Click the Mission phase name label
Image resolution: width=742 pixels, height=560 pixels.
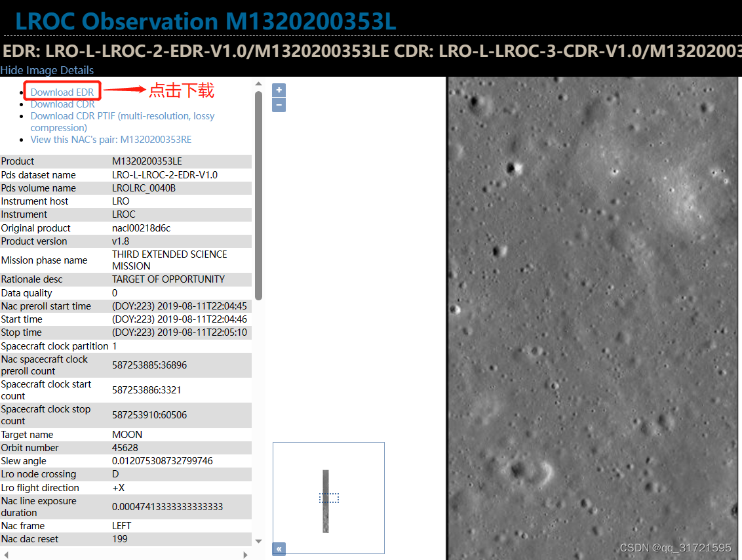(44, 260)
